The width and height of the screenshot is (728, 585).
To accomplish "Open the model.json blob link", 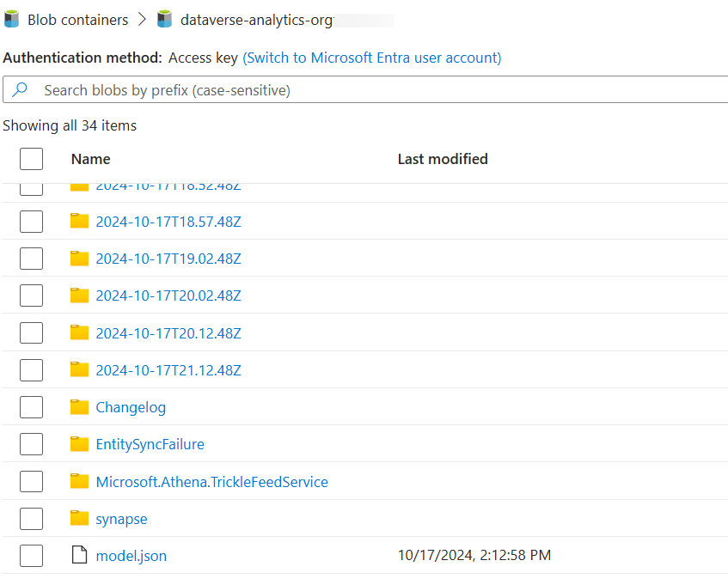I will [131, 555].
